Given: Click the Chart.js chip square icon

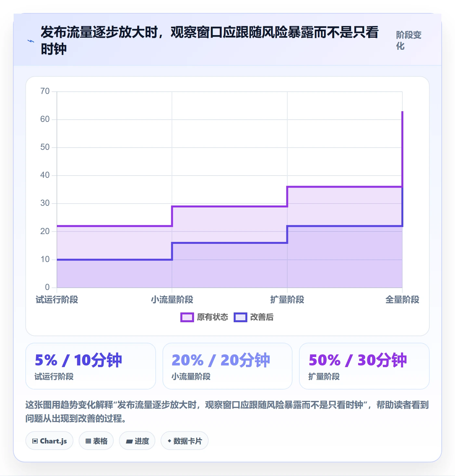Looking at the screenshot, I should coord(35,441).
